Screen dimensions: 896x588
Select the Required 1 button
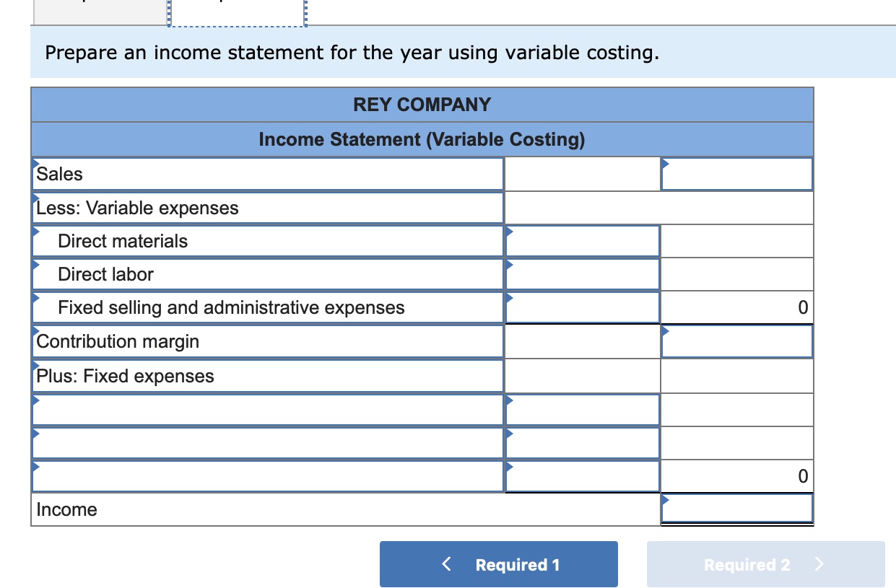click(498, 564)
